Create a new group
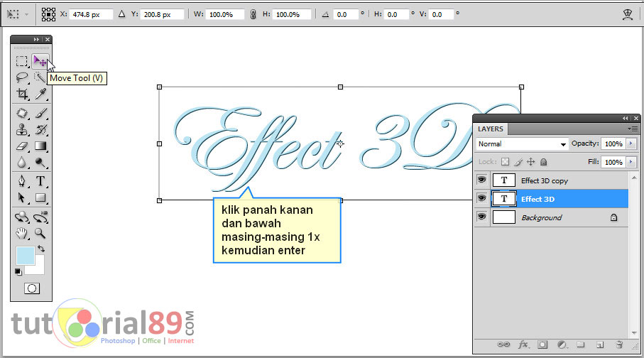Image resolution: width=644 pixels, height=358 pixels. point(580,345)
